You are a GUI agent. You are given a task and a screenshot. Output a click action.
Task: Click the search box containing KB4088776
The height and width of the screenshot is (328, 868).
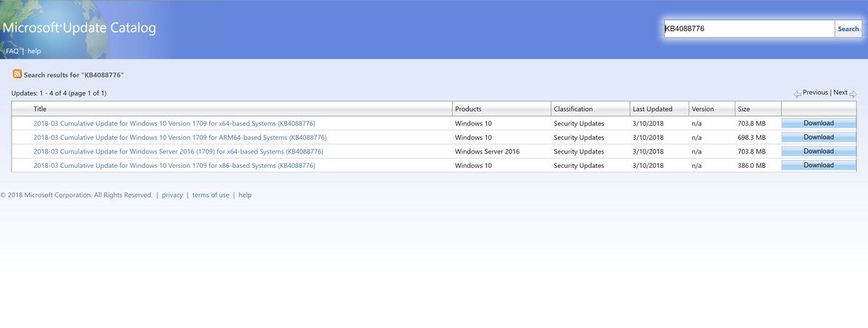click(x=749, y=29)
